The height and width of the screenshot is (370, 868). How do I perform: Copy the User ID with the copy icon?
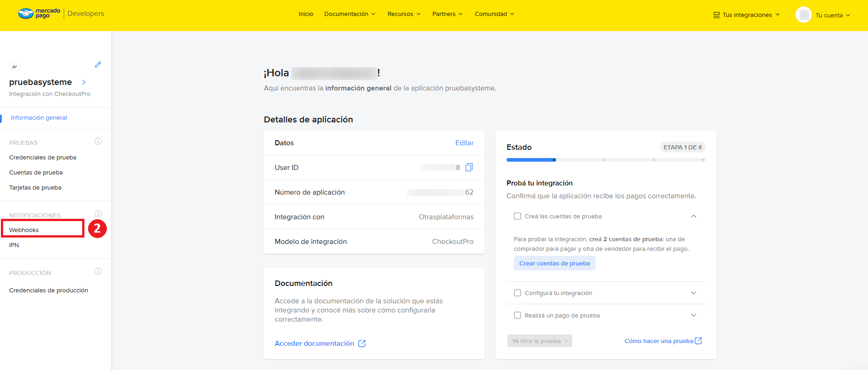[469, 168]
